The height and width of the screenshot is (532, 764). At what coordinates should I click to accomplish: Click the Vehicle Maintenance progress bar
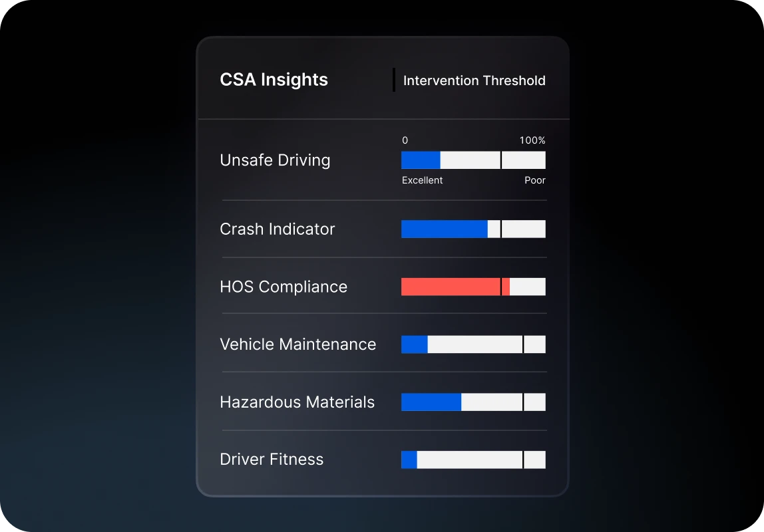(x=473, y=344)
